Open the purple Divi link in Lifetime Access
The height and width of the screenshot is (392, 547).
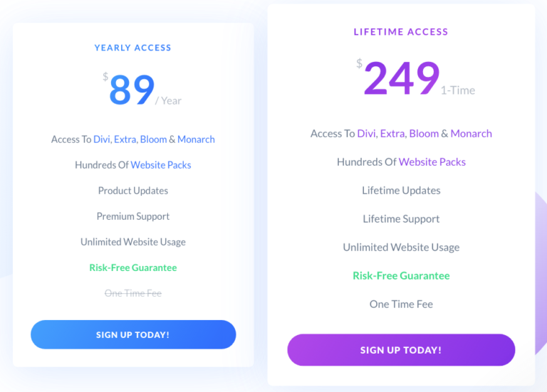tap(367, 134)
